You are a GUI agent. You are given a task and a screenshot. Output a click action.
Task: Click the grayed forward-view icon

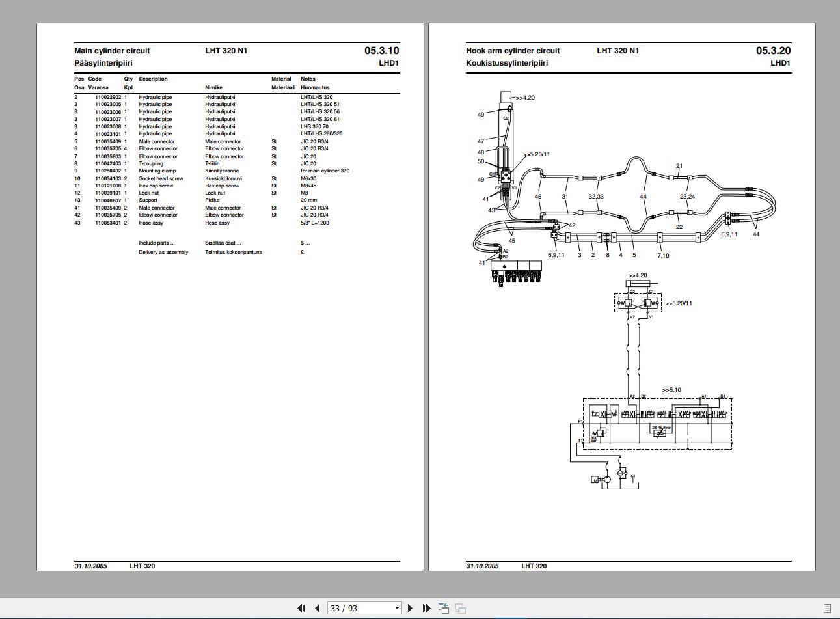point(461,607)
